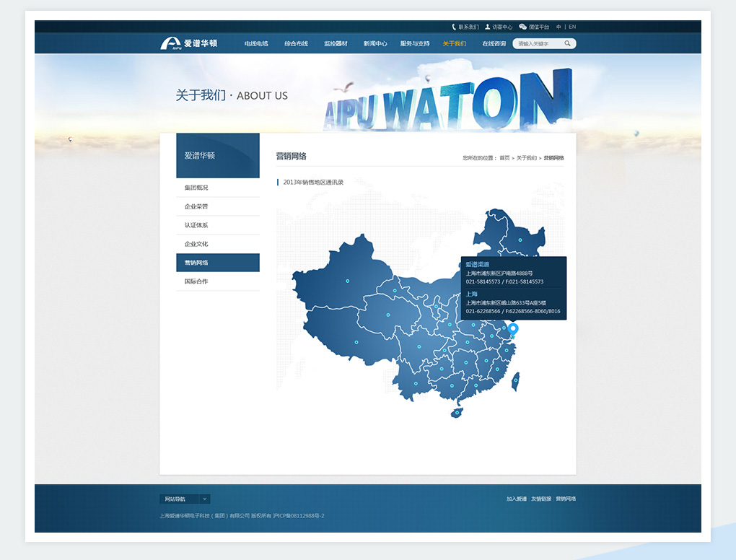Select the Heilongjiang dot on the map

[520, 240]
